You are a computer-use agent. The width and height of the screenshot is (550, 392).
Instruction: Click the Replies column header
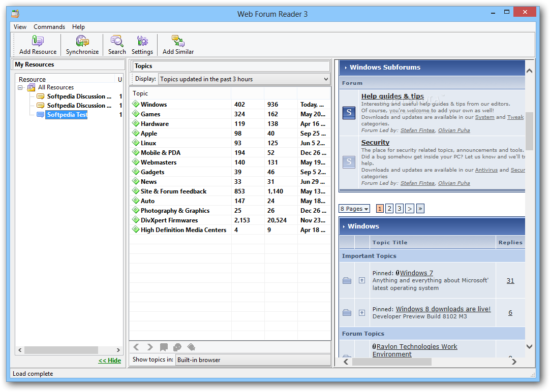(510, 242)
